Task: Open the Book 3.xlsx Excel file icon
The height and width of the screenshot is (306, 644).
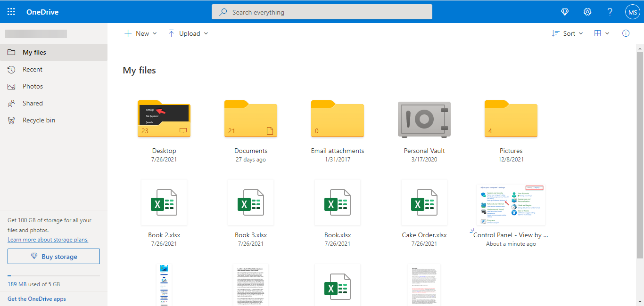Action: [251, 203]
